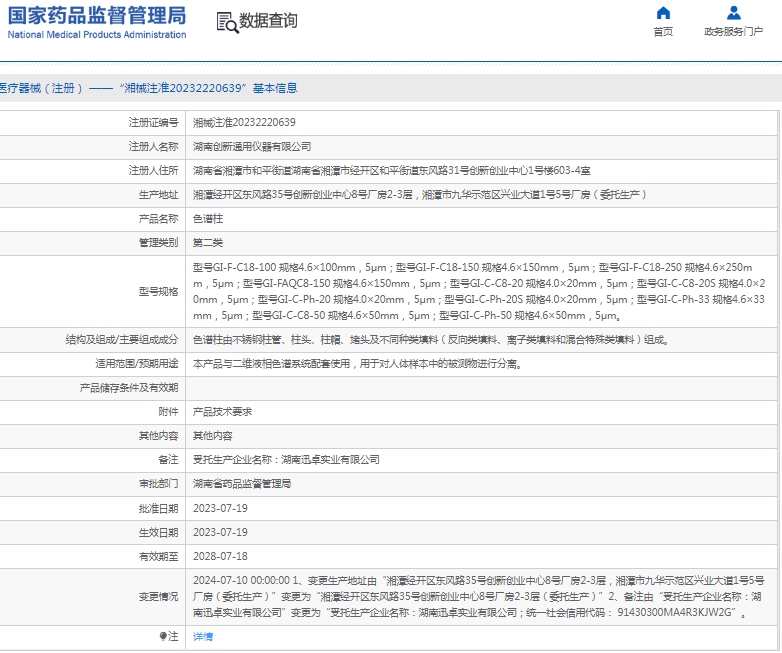Open the 详情 link
Viewport: 782px width, 653px height.
coord(203,637)
